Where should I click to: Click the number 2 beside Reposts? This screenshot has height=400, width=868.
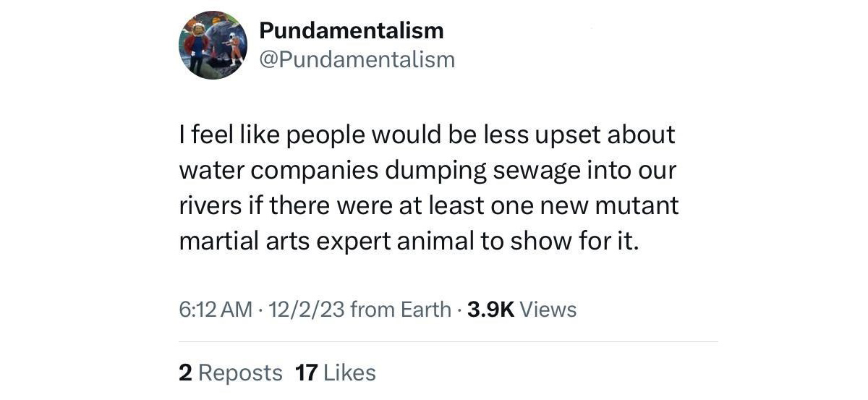point(184,373)
